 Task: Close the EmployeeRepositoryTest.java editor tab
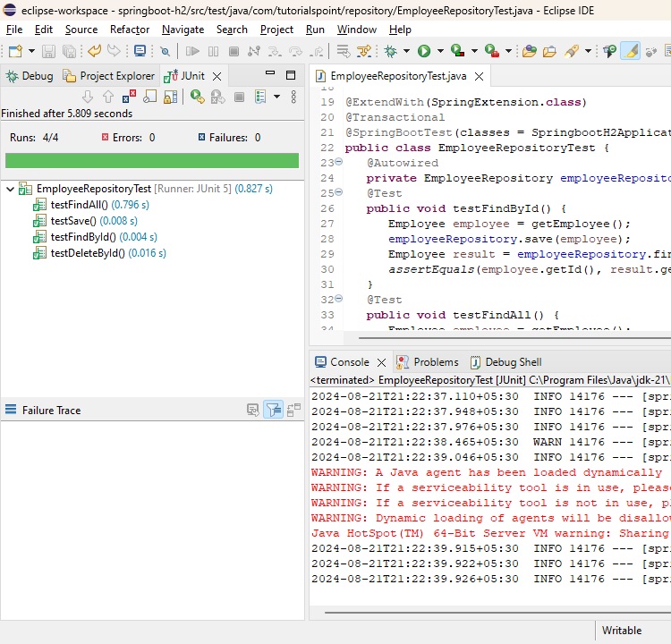(479, 77)
